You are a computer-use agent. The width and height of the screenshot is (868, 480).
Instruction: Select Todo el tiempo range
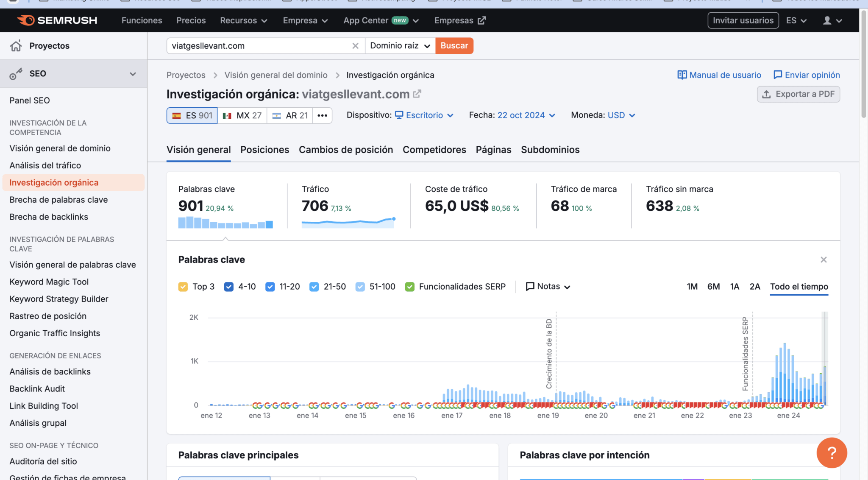coord(799,287)
